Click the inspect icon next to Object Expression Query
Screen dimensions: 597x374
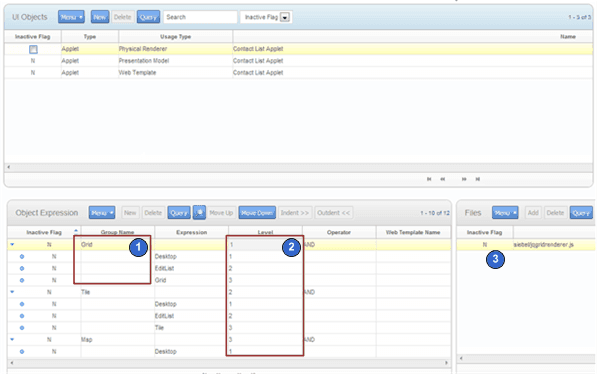click(x=199, y=213)
